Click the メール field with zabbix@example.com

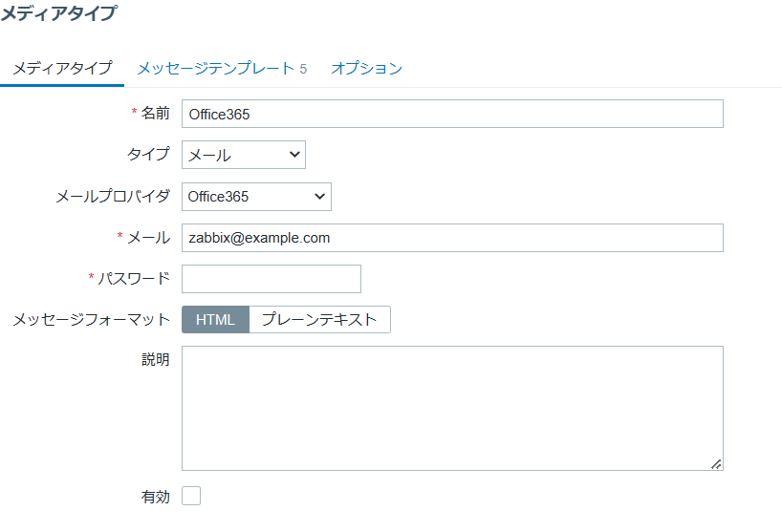pyautogui.click(x=452, y=238)
